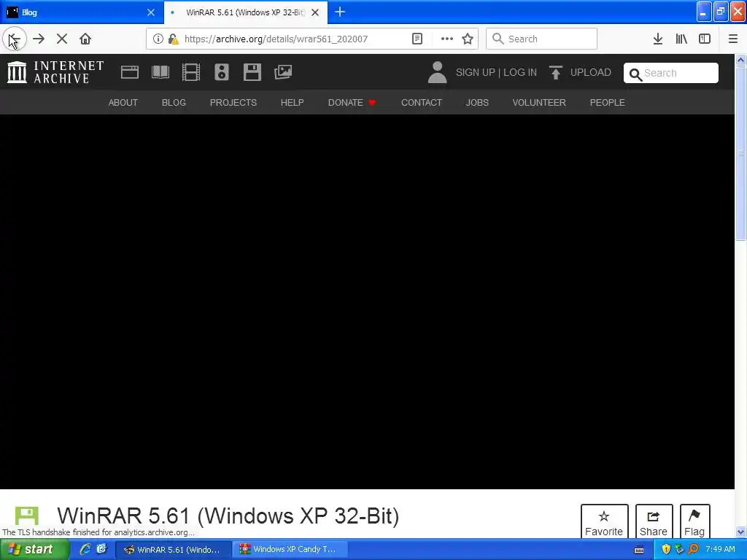Screen dimensions: 747x560
Task: Open the Audio speaker icon
Action: click(x=222, y=72)
